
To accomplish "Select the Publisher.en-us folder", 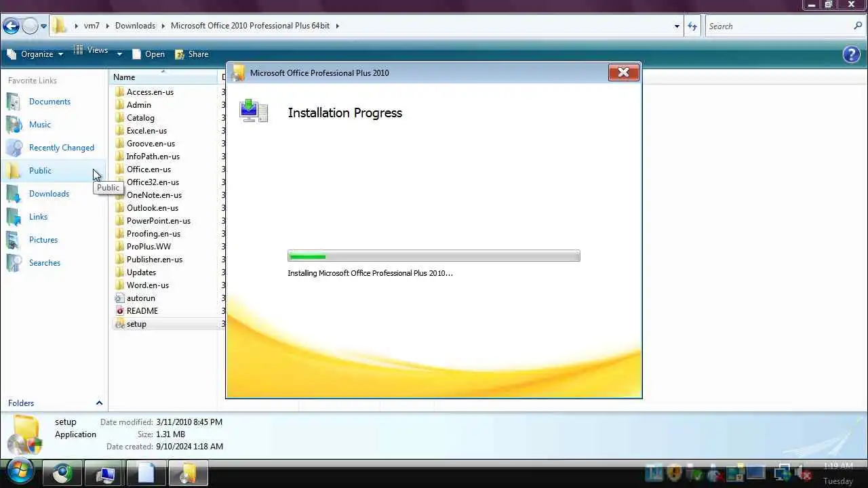I will [155, 260].
